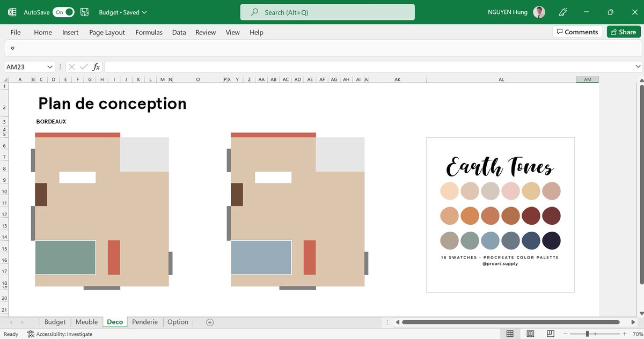This screenshot has height=339, width=644.
Task: Switch to Normal view icon
Action: (510, 334)
